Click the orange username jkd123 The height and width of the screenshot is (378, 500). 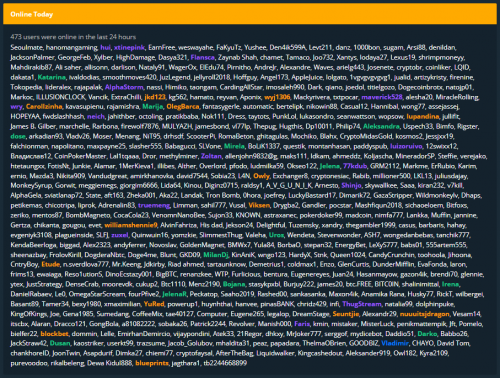point(155,97)
